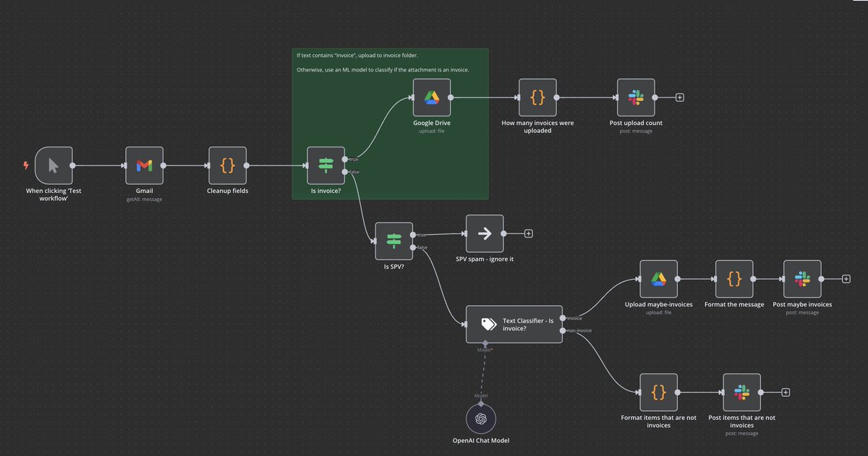Select the Post upload count Slack node
Screen dimensions: 868x456
(636, 98)
